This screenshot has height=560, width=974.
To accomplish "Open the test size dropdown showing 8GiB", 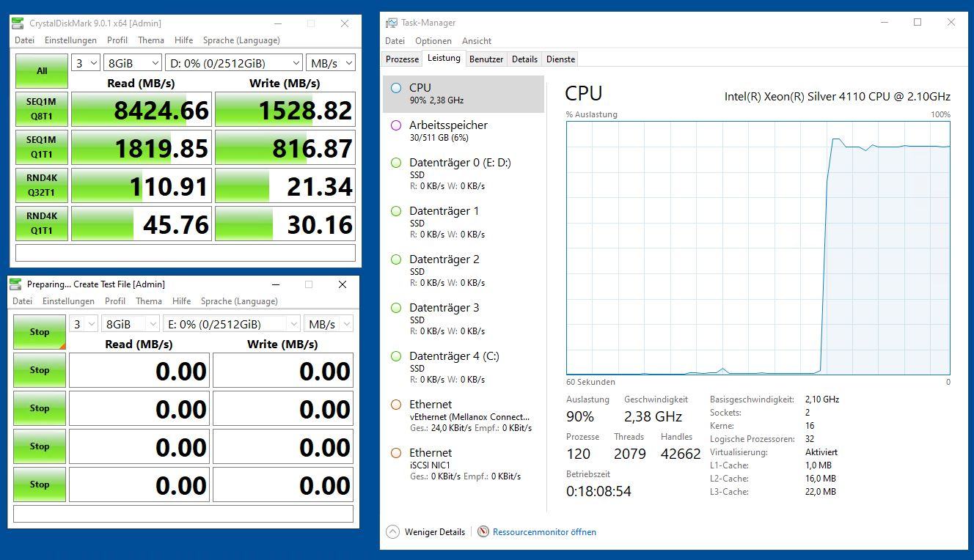I will [132, 62].
